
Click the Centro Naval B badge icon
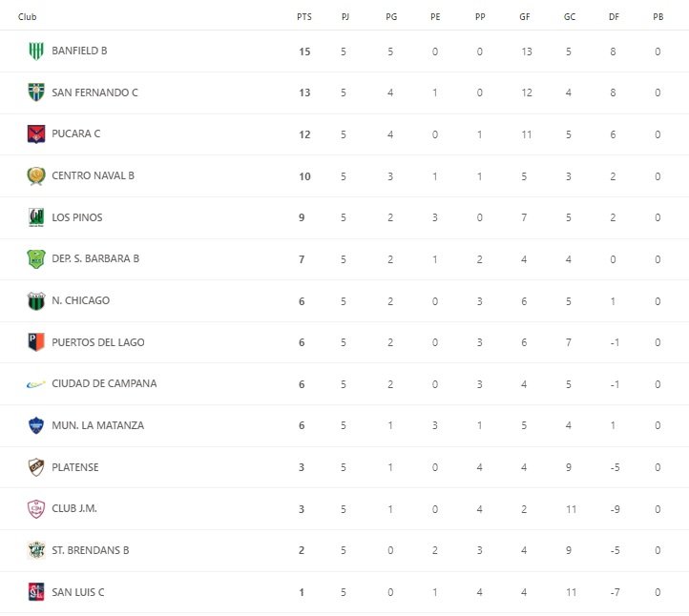(x=36, y=175)
